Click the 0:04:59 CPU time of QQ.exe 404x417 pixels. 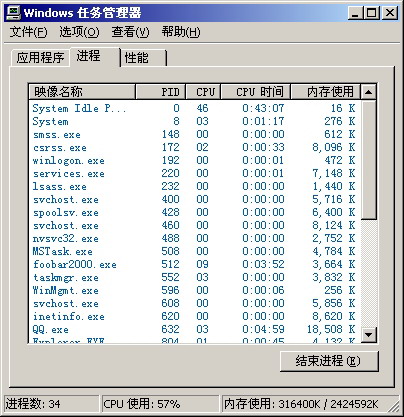pos(263,329)
